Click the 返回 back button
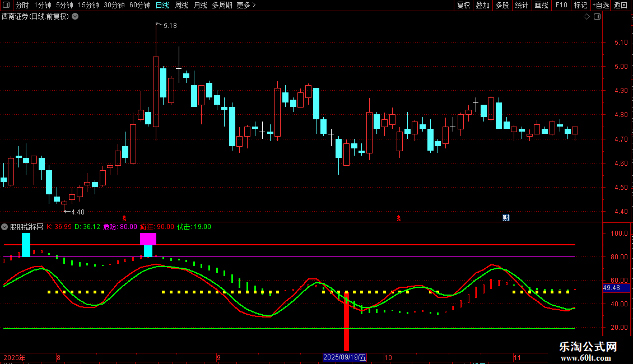The width and height of the screenshot is (633, 364). point(621,5)
